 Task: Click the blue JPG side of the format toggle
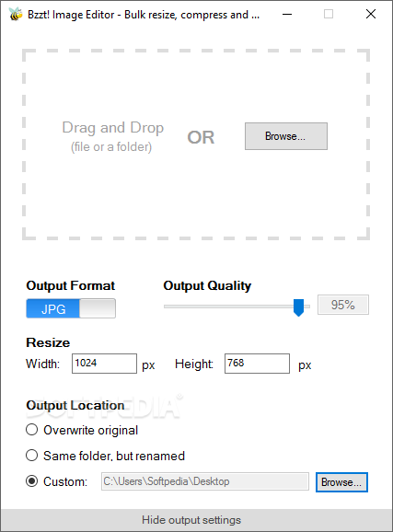53,308
